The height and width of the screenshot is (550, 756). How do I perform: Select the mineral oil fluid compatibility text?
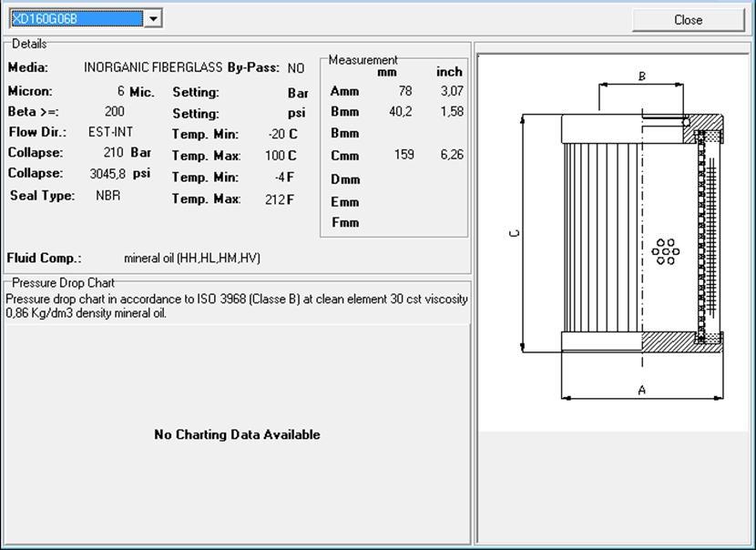pos(191,259)
